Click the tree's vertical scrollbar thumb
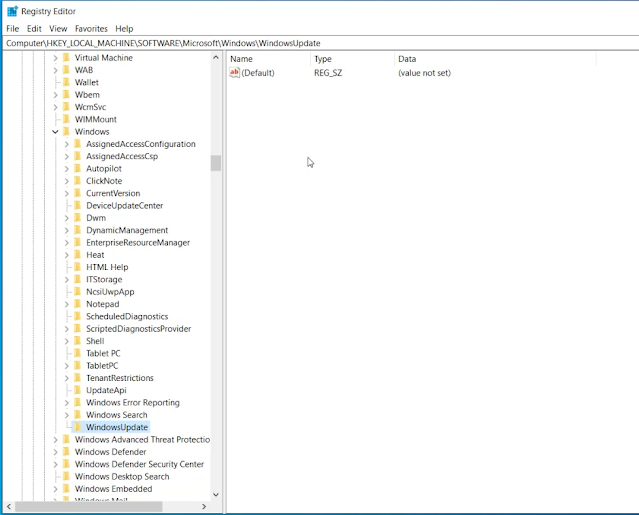This screenshot has height=515, width=639. [x=216, y=163]
